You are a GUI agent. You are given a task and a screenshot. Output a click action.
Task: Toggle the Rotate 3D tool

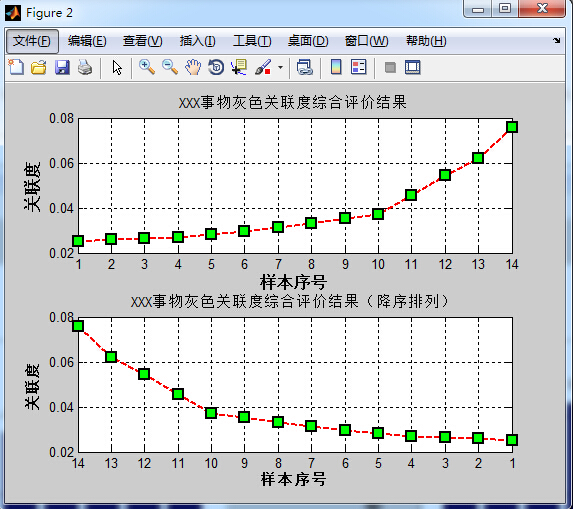(x=216, y=68)
